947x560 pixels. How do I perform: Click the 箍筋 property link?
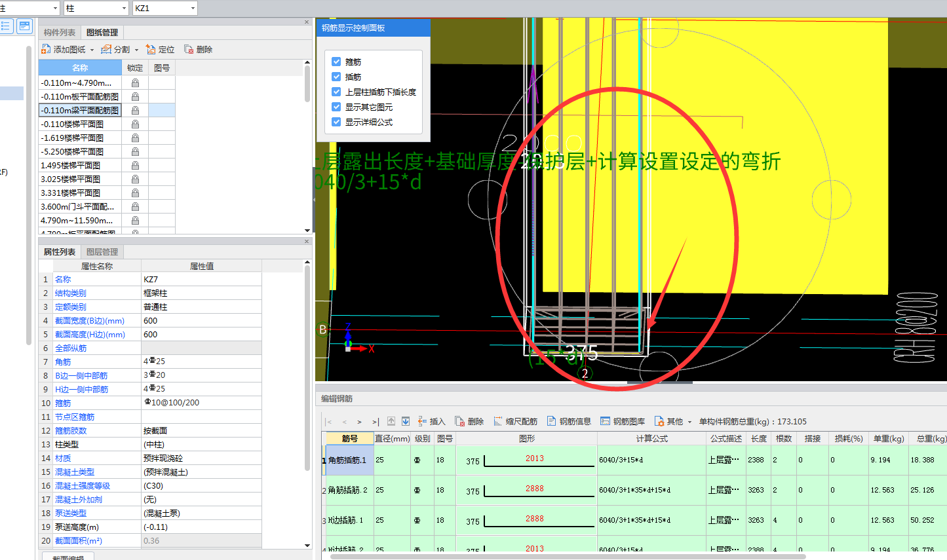point(63,403)
